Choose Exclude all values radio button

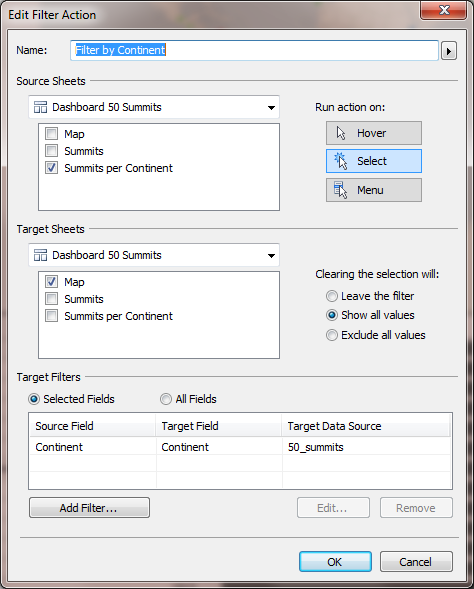pyautogui.click(x=332, y=335)
